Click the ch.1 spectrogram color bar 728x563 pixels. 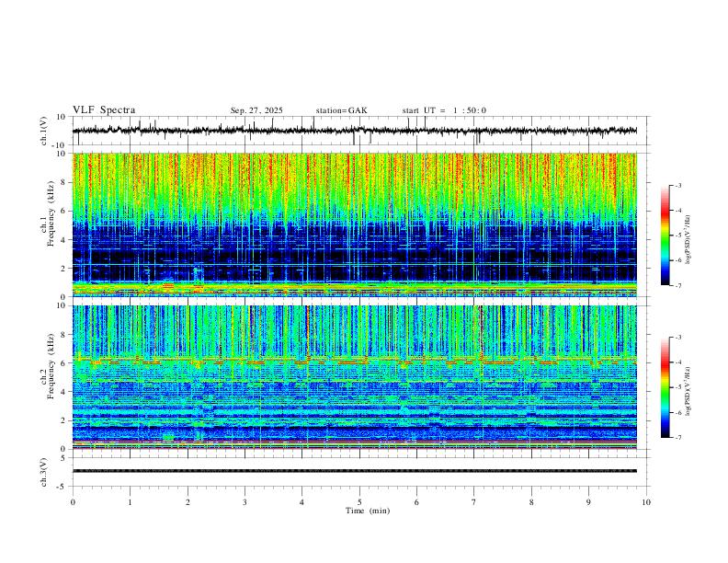(665, 236)
